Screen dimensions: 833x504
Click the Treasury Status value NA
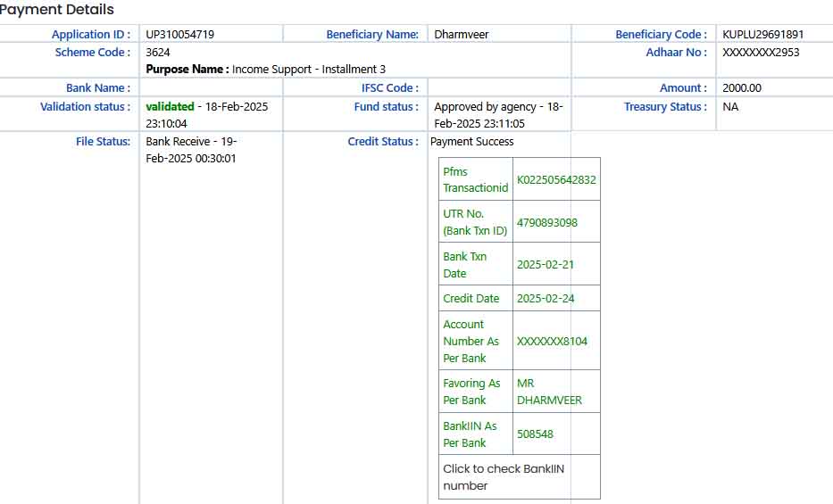(x=730, y=107)
